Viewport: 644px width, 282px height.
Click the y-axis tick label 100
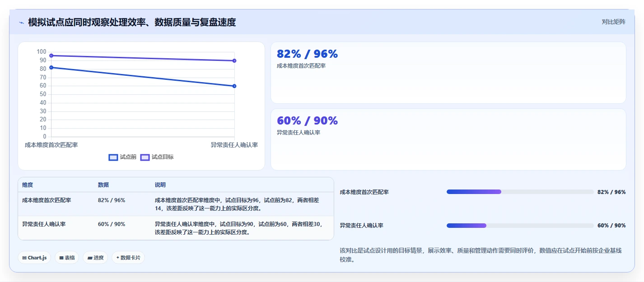tap(42, 52)
